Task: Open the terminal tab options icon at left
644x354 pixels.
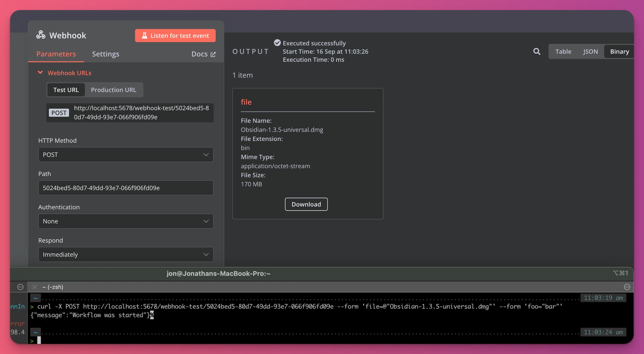Action: (x=20, y=287)
